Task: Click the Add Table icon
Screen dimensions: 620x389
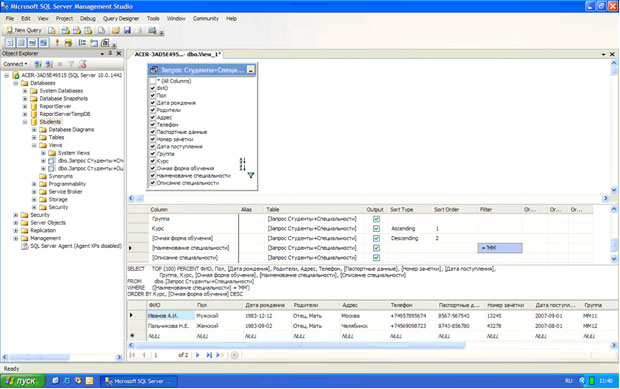Action: (94, 42)
